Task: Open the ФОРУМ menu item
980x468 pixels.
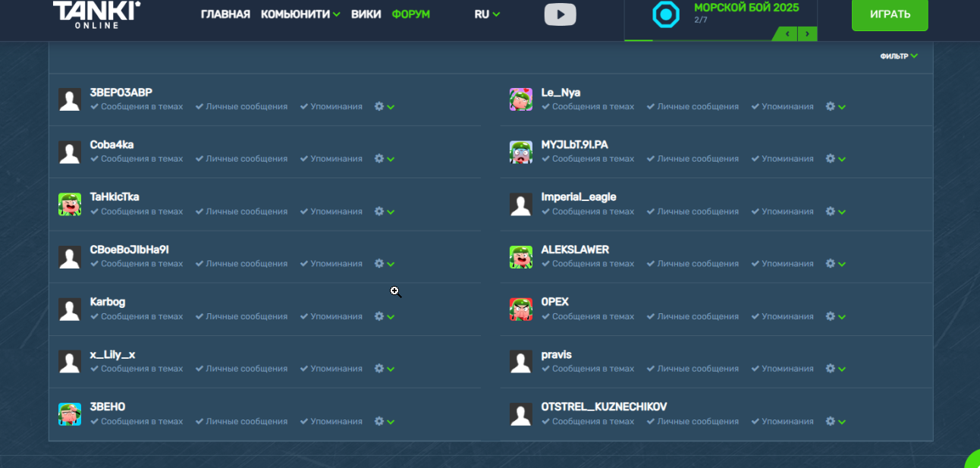Action: (411, 14)
